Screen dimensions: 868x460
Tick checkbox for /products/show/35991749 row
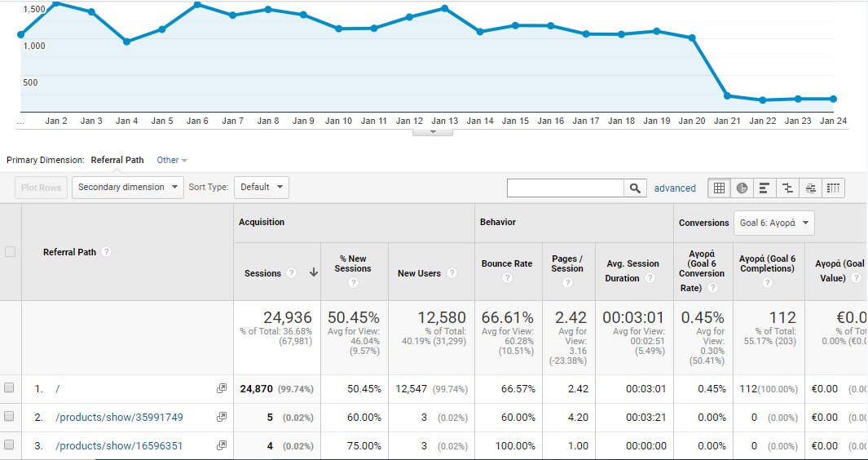coord(10,417)
